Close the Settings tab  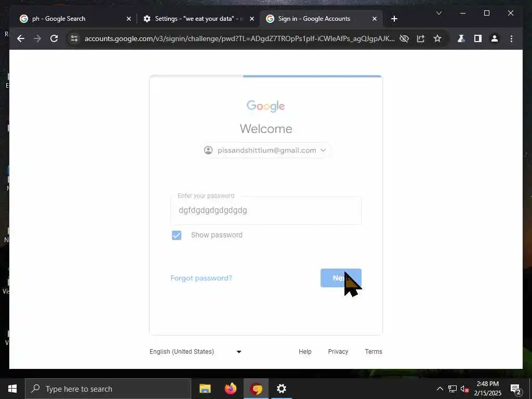click(x=252, y=19)
